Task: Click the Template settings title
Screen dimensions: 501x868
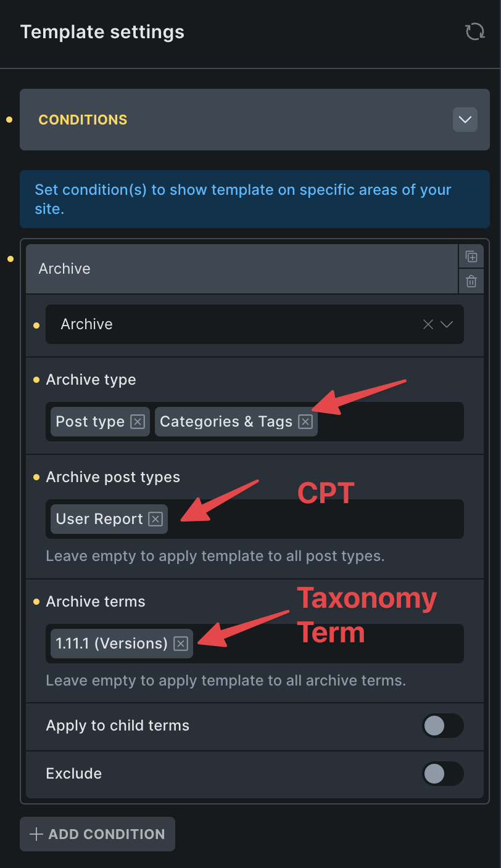Action: click(x=102, y=32)
